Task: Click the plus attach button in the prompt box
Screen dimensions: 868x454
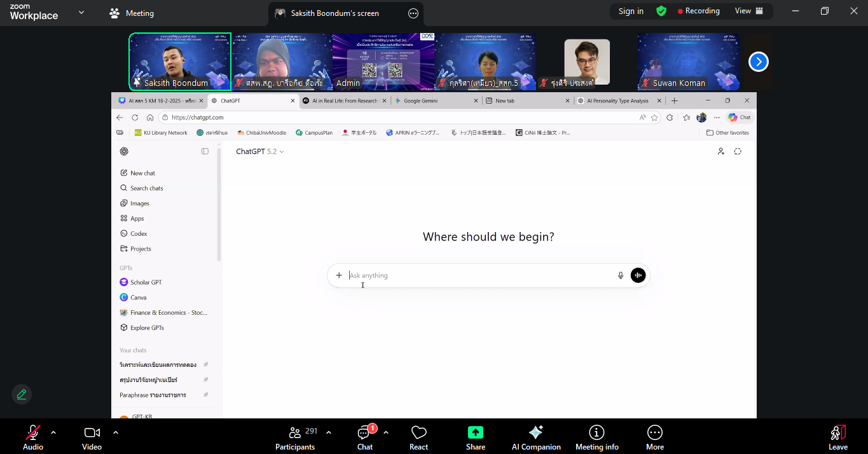Action: pyautogui.click(x=339, y=275)
